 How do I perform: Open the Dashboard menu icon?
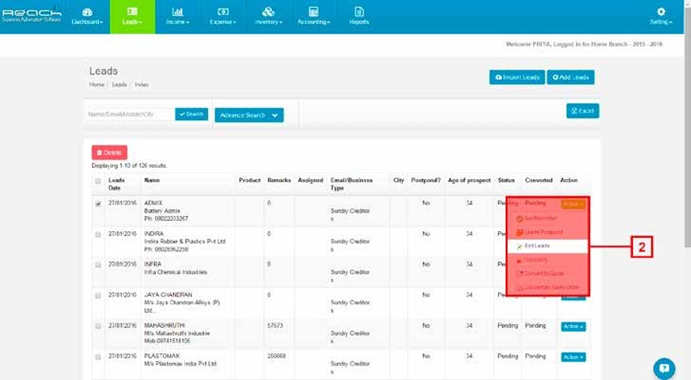coord(87,12)
